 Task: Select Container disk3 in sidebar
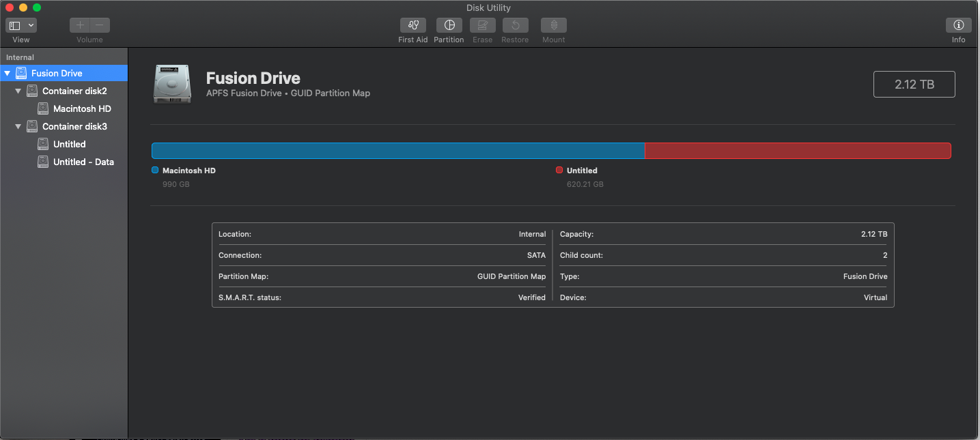pos(64,126)
